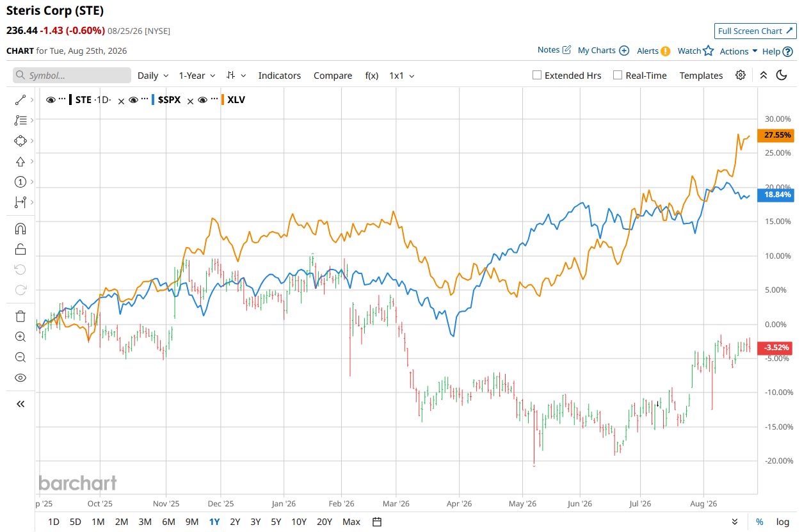Image resolution: width=802 pixels, height=532 pixels.
Task: Switch to dark mode moon icon
Action: pos(782,75)
